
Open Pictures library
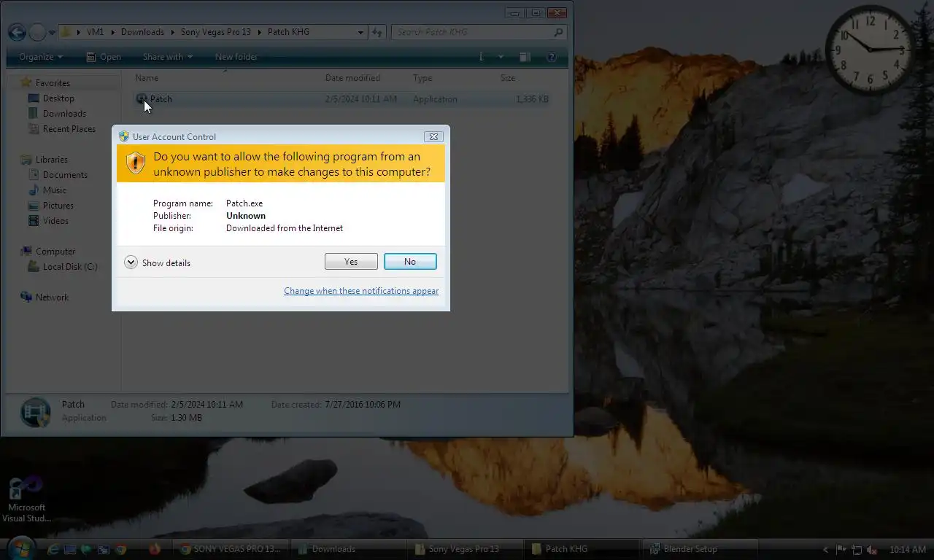click(58, 206)
